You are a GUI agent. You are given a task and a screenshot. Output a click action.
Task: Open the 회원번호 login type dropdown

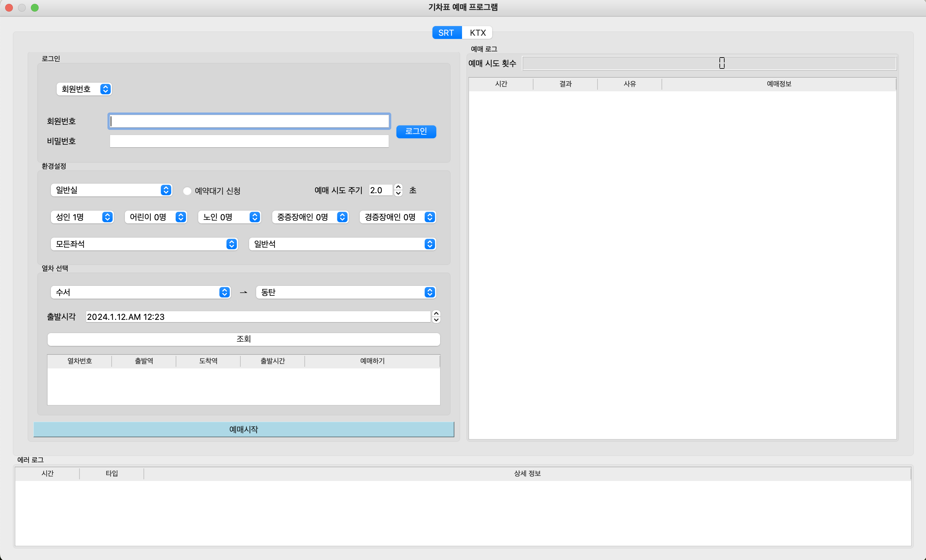pos(84,89)
